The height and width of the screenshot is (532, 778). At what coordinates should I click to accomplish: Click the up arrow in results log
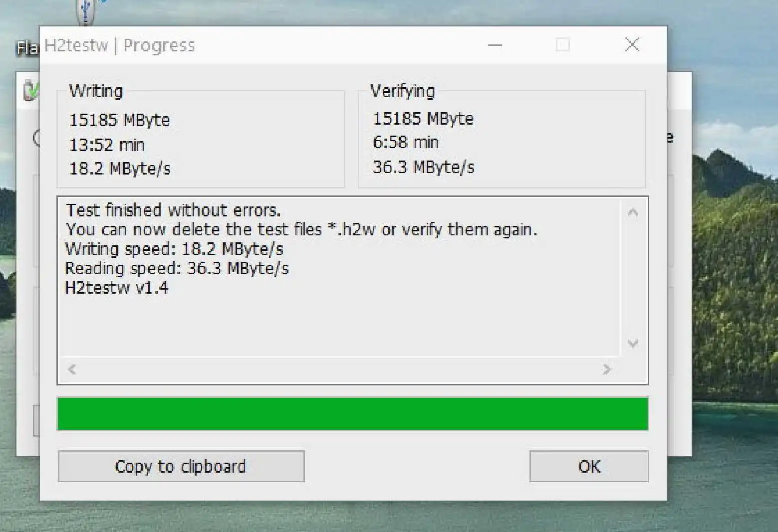pos(633,213)
